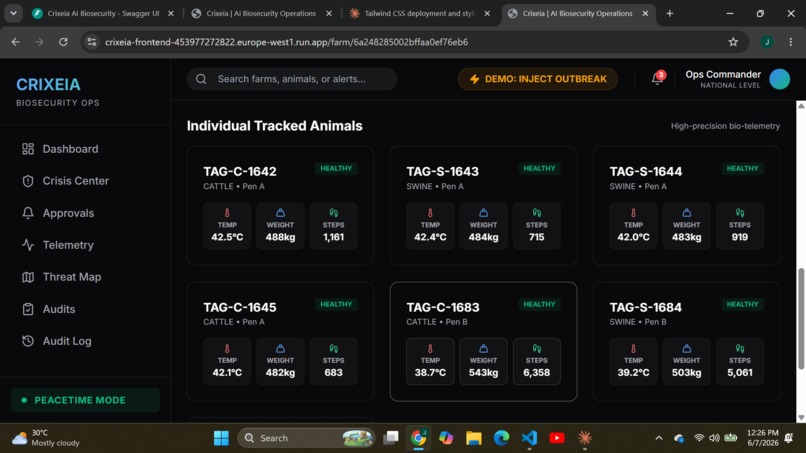Click weight icon on TAG-S-1643 card
Screen dimensions: 806x453
point(483,212)
